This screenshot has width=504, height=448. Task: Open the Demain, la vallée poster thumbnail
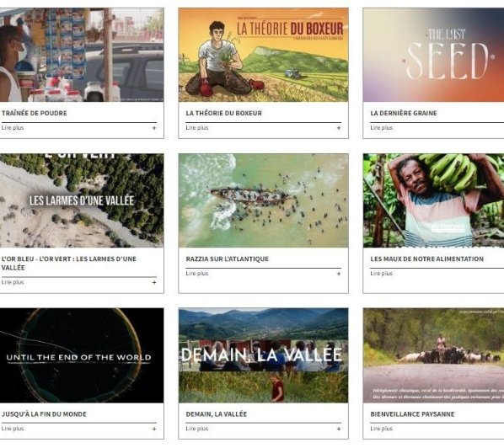click(x=263, y=355)
